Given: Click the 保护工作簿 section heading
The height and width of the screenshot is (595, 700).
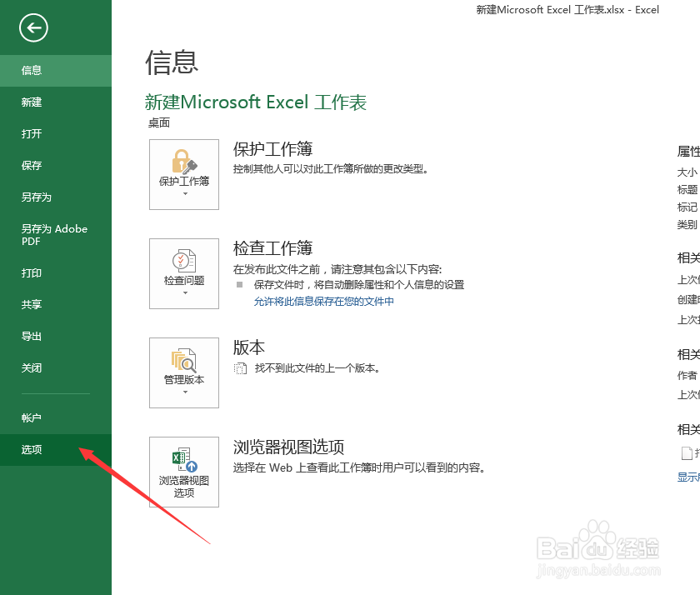Looking at the screenshot, I should tap(272, 149).
